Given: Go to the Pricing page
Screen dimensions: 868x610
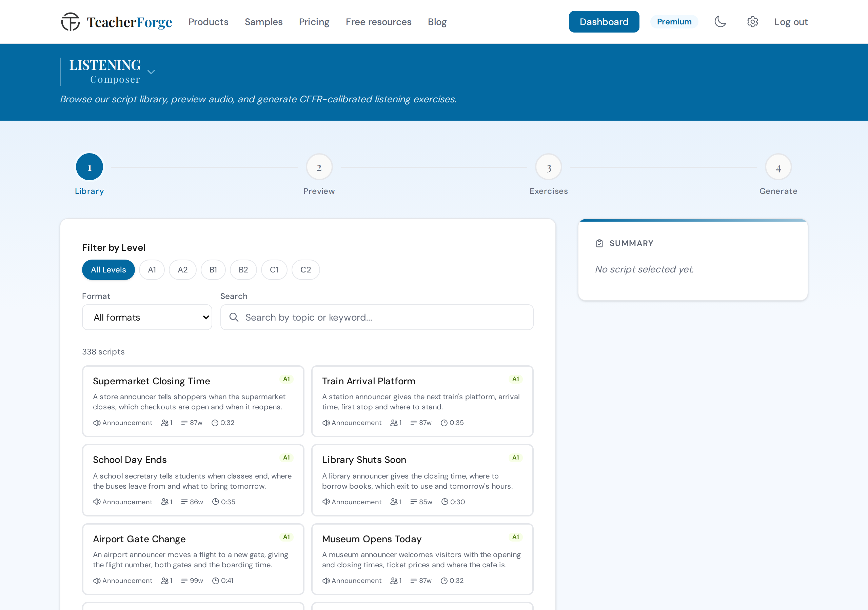Looking at the screenshot, I should [314, 22].
